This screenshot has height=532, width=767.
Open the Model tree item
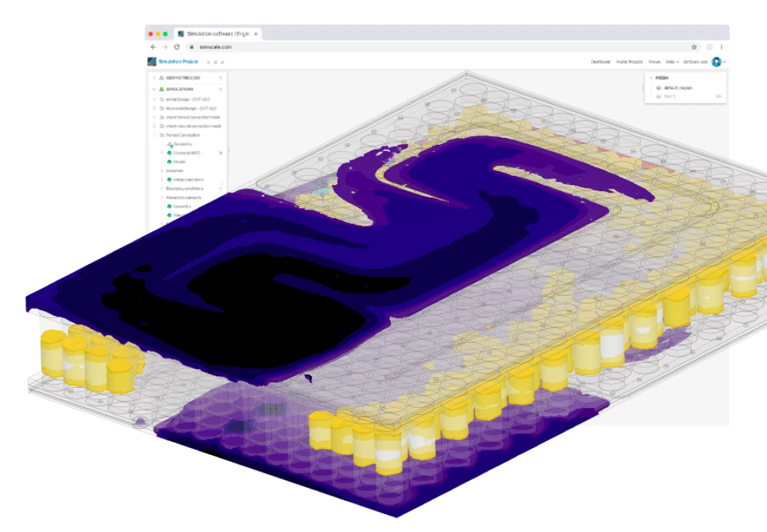(x=179, y=161)
